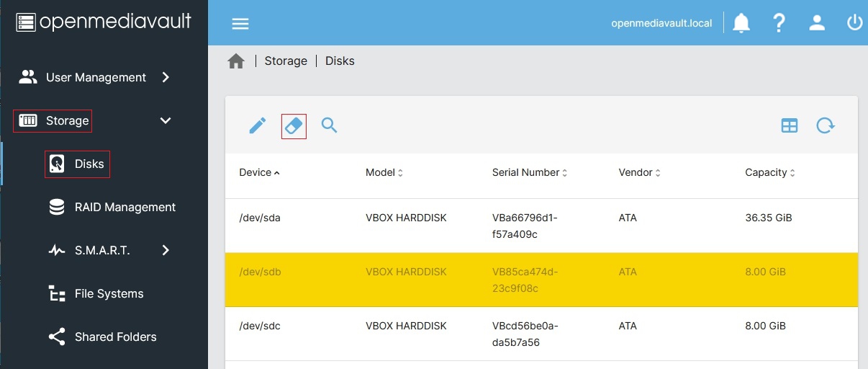
Task: Click the Storage breadcrumb link
Action: [x=286, y=61]
